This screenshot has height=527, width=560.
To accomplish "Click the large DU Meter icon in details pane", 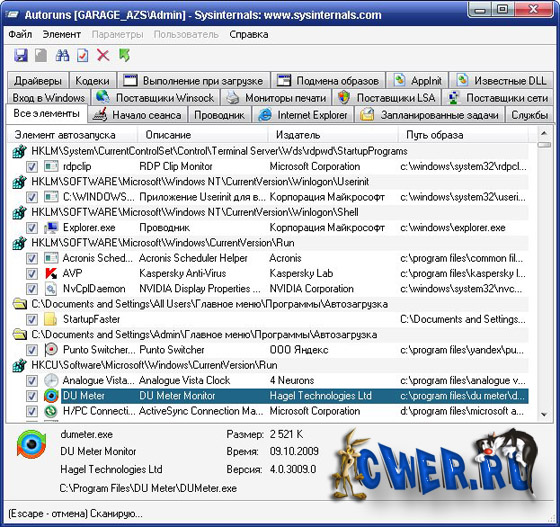I will coord(31,444).
